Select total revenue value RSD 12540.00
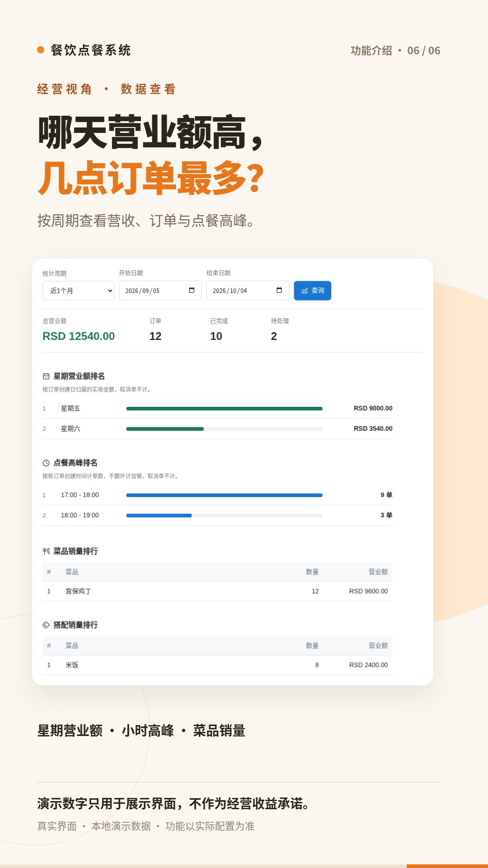The height and width of the screenshot is (868, 488). point(79,336)
